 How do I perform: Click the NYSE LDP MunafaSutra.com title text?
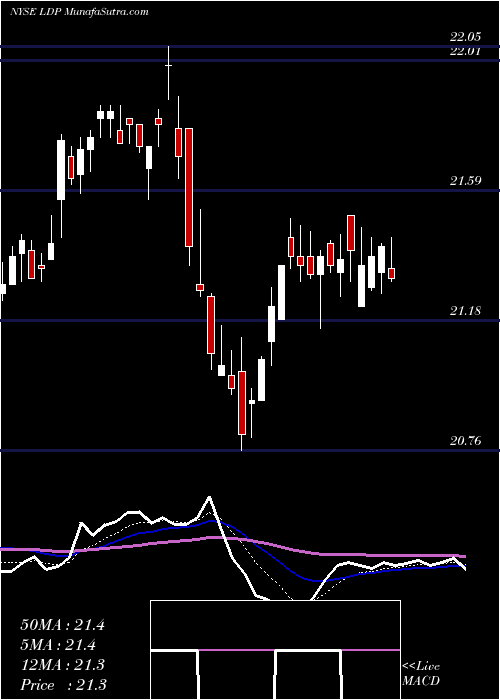(79, 12)
